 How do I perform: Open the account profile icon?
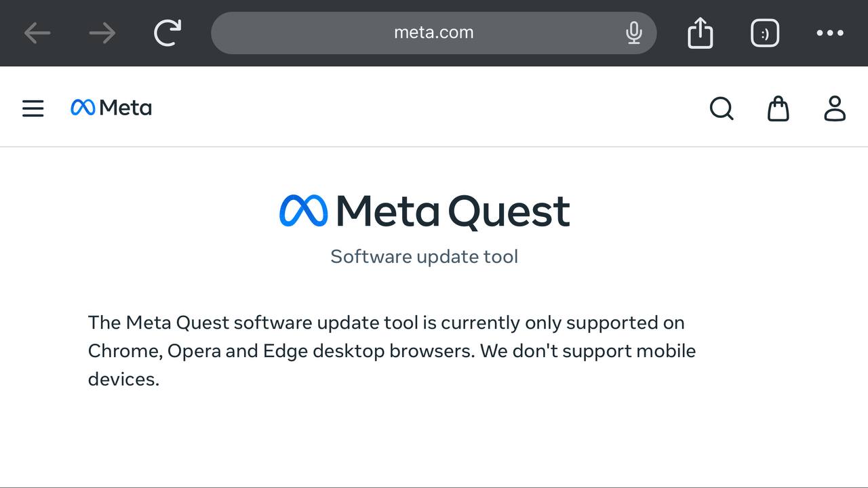click(x=835, y=108)
